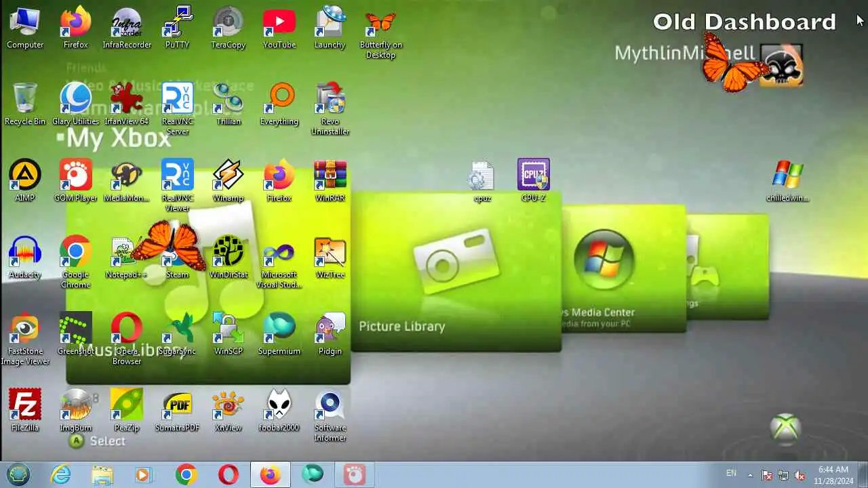Open the WinRAR desktop shortcut

pos(330,181)
